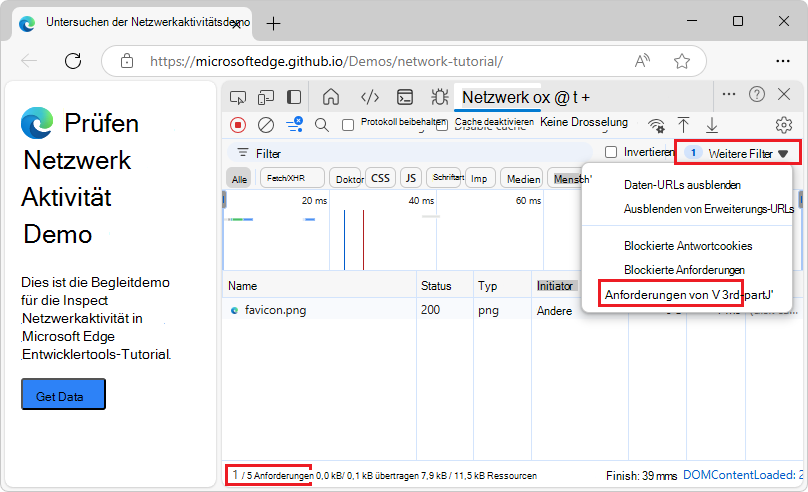
Task: Open the Sources bug icon
Action: (x=440, y=97)
